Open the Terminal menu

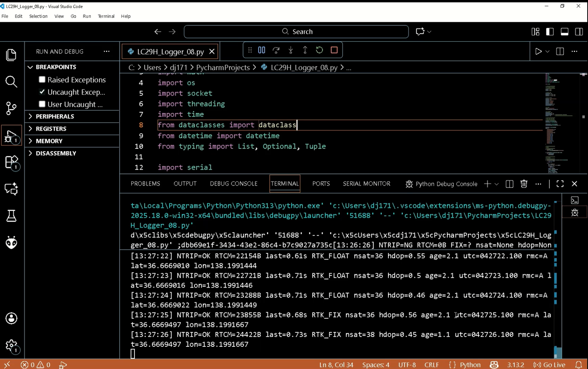click(106, 16)
